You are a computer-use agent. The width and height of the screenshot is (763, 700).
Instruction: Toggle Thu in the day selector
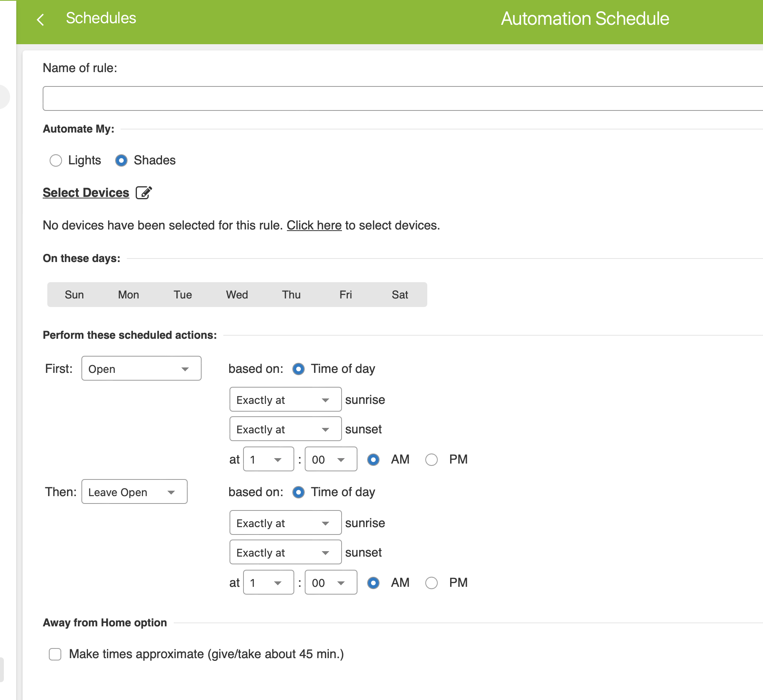click(292, 295)
